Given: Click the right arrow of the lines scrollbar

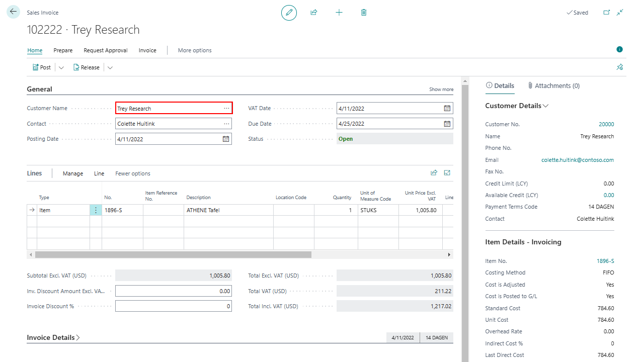Looking at the screenshot, I should [449, 255].
